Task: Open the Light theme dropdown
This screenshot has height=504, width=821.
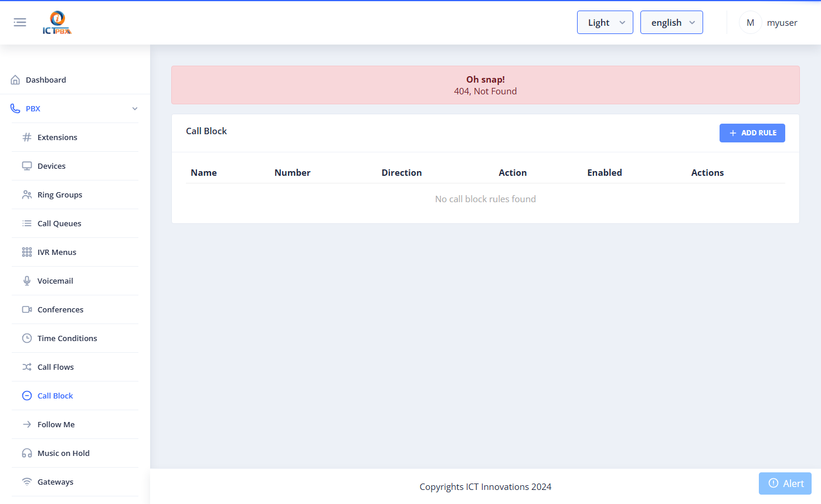Action: (605, 22)
